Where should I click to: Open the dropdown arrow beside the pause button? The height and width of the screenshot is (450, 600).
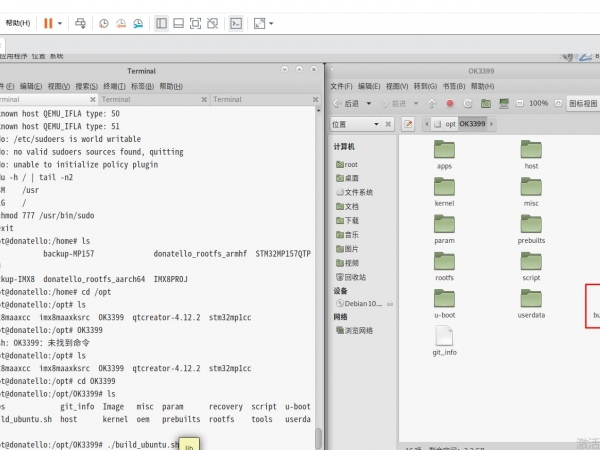[60, 22]
